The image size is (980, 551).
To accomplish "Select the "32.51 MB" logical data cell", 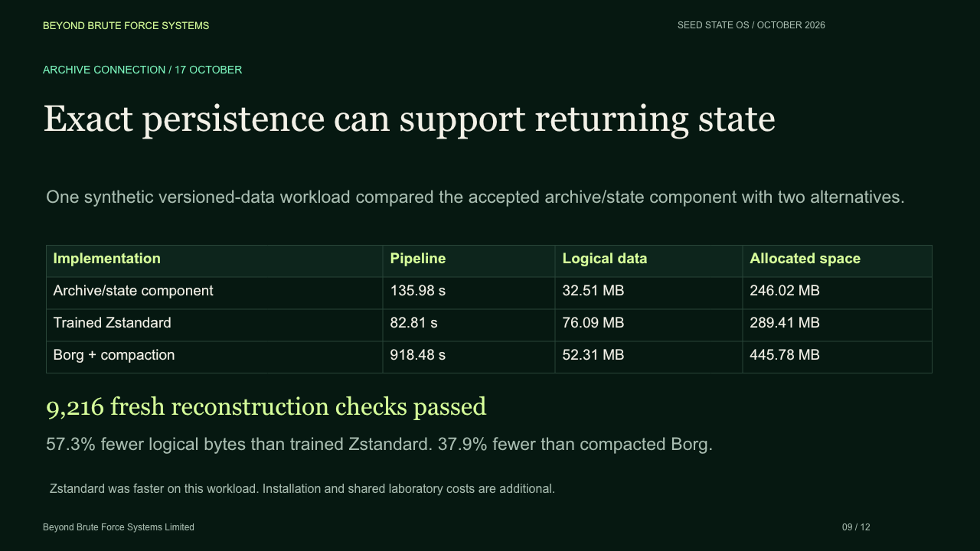I will 648,293.
